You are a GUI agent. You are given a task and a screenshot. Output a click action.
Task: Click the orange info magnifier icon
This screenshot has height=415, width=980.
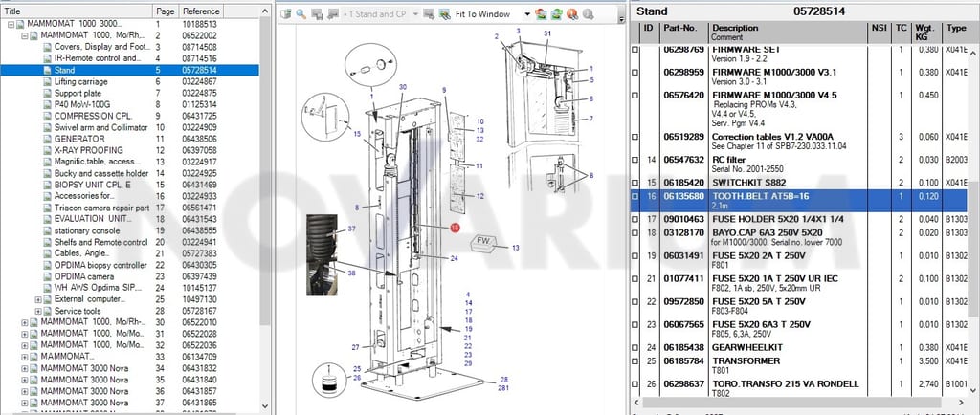point(572,14)
